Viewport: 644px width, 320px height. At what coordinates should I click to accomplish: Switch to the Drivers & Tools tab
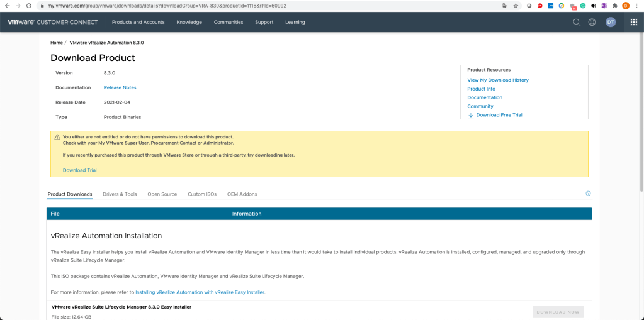click(120, 194)
